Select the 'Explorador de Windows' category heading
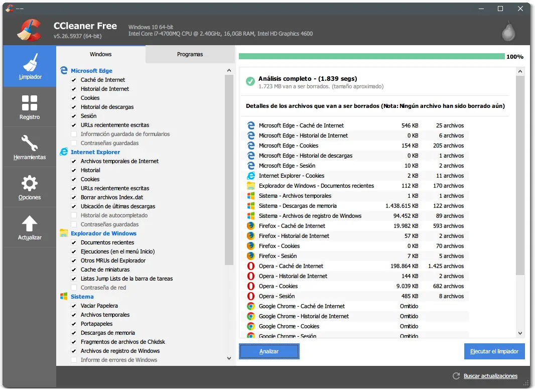Image resolution: width=535 pixels, height=392 pixels. [103, 233]
